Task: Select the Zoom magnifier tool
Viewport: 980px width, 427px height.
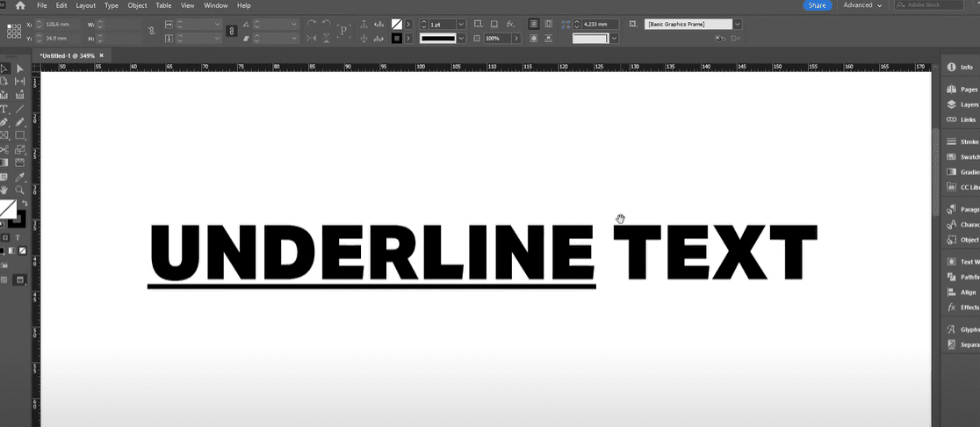Action: click(x=19, y=190)
